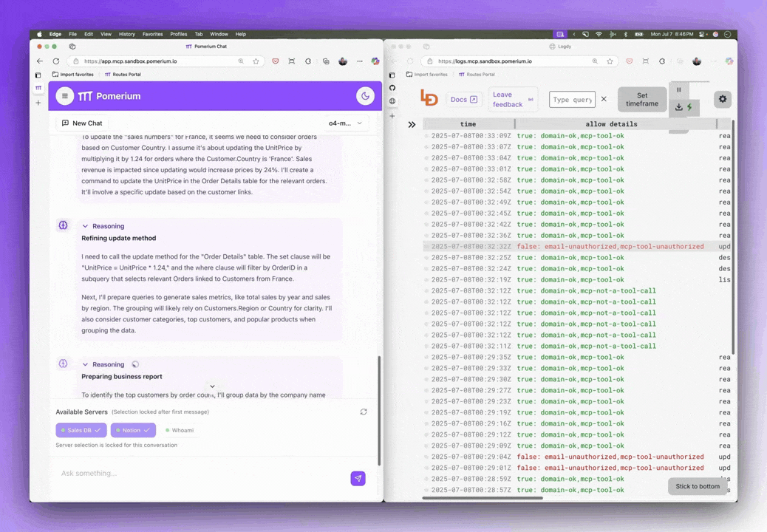Open Import favorites in Pomerium Chat window
This screenshot has width=767, height=532.
click(72, 75)
